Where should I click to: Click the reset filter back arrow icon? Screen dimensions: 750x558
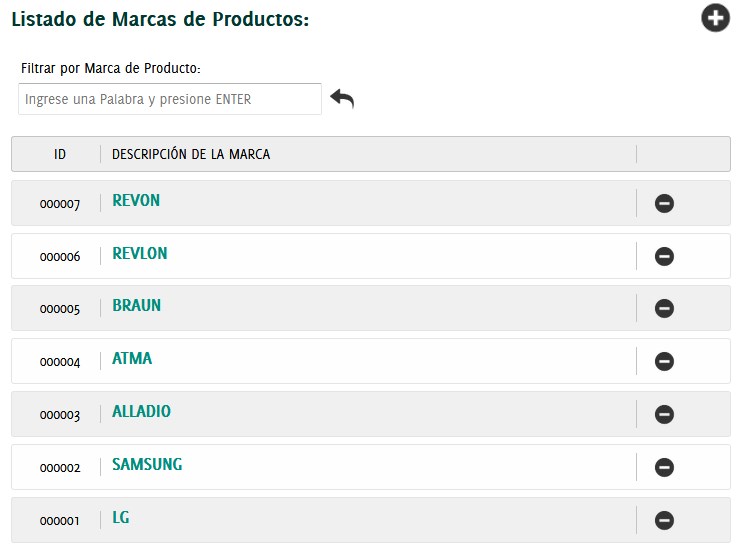click(x=342, y=98)
